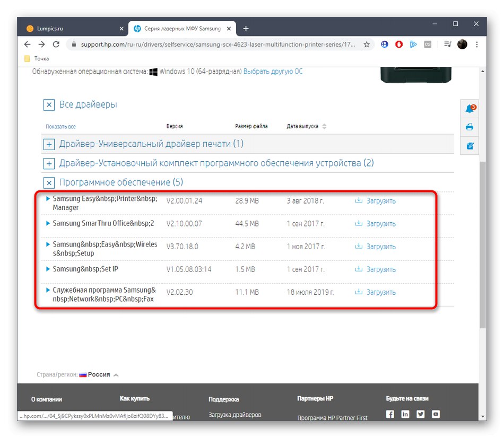Screen dimensions: 504x438
Task: Select the Серия лазерных МФУ Samsung tab
Action: [183, 29]
